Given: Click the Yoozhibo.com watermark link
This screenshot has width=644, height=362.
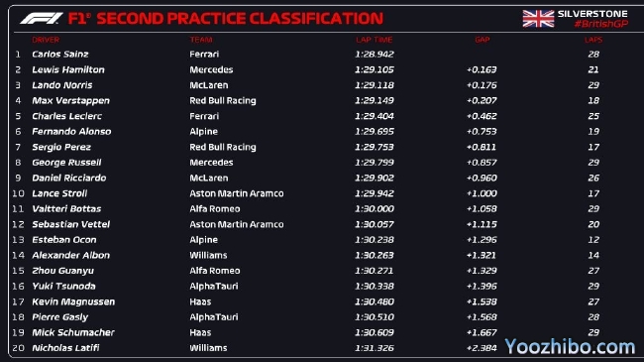Looking at the screenshot, I should (570, 347).
